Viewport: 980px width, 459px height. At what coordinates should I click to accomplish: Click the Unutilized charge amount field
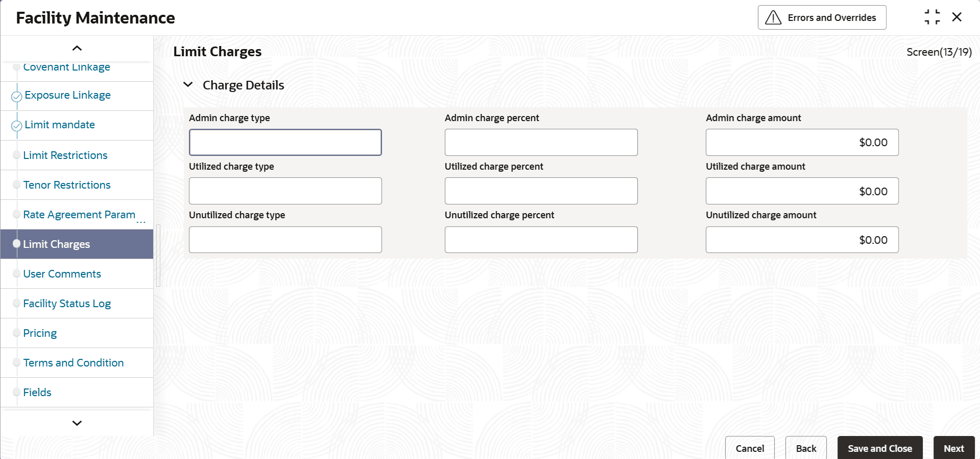pos(802,240)
